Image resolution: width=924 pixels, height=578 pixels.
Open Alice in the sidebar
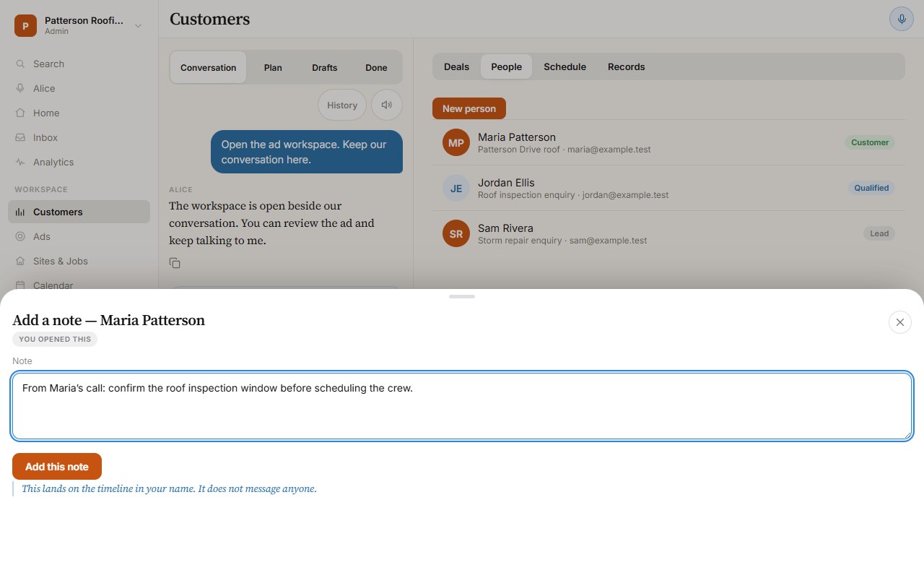pos(79,88)
